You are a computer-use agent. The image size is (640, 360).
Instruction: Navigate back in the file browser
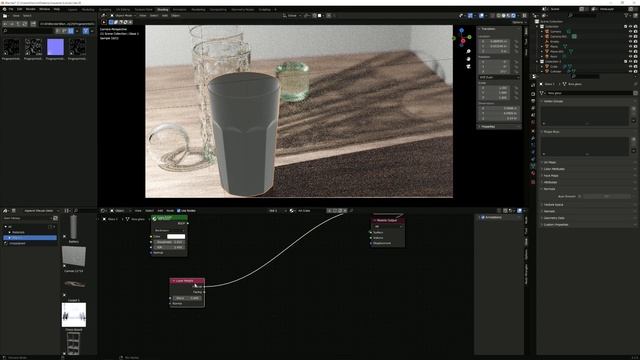click(x=6, y=24)
